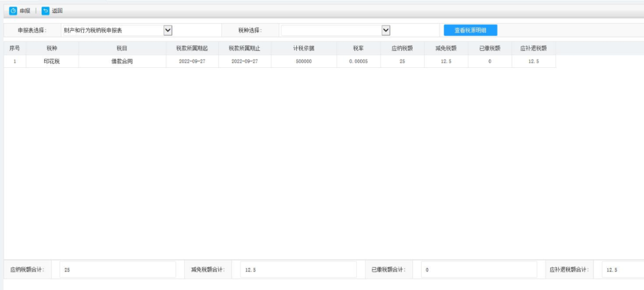
Task: Select the 财产和行为税纳税申报表 combo box
Action: pyautogui.click(x=112, y=30)
